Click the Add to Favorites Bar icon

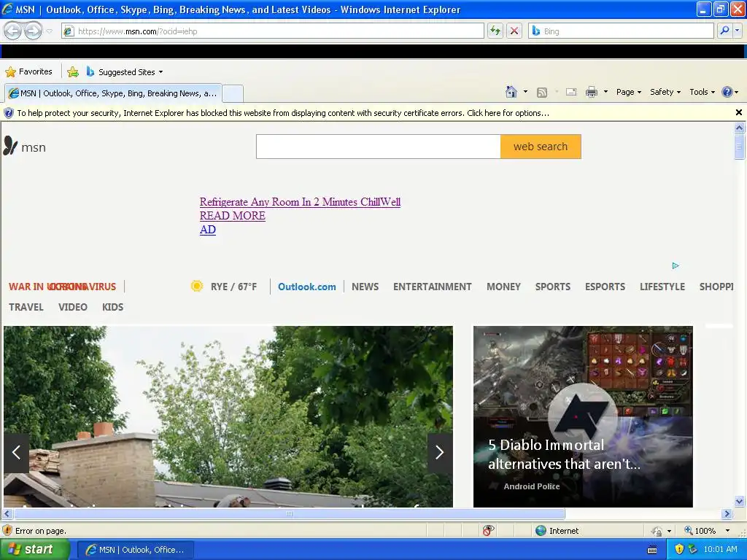(x=73, y=72)
